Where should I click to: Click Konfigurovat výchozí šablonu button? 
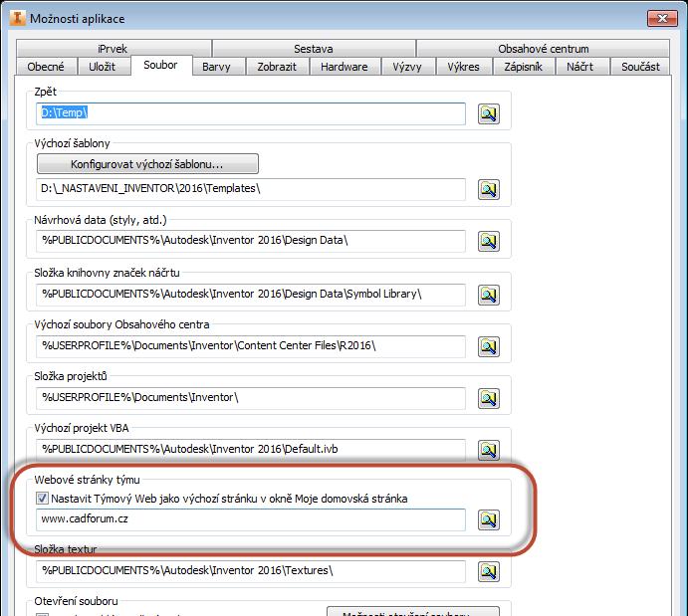pos(148,164)
